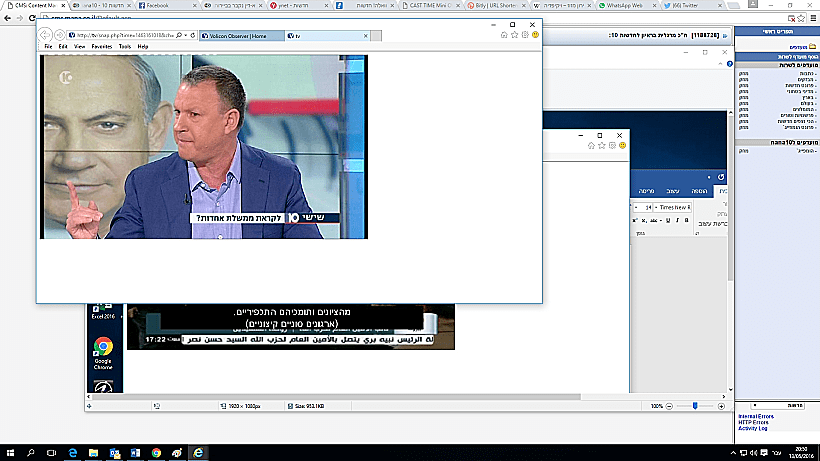This screenshot has width=820, height=461.
Task: Click the Internet Explorer home icon
Action: [x=504, y=35]
